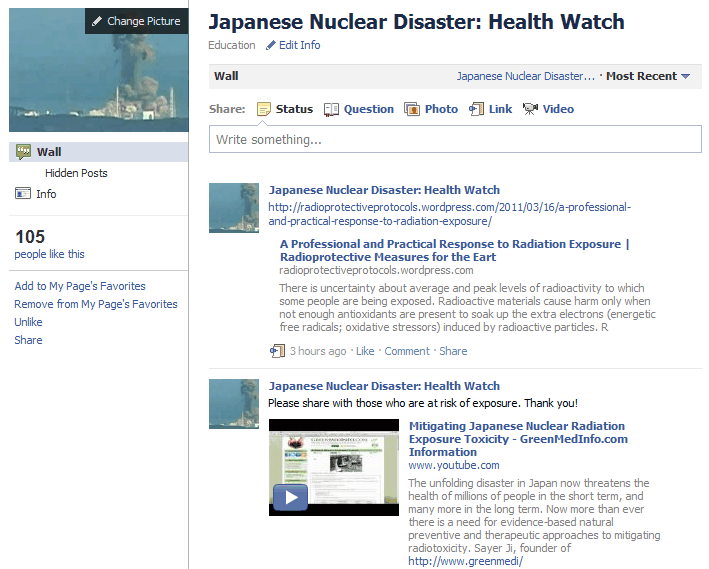This screenshot has width=709, height=569.
Task: Select the Question share icon
Action: (x=331, y=109)
